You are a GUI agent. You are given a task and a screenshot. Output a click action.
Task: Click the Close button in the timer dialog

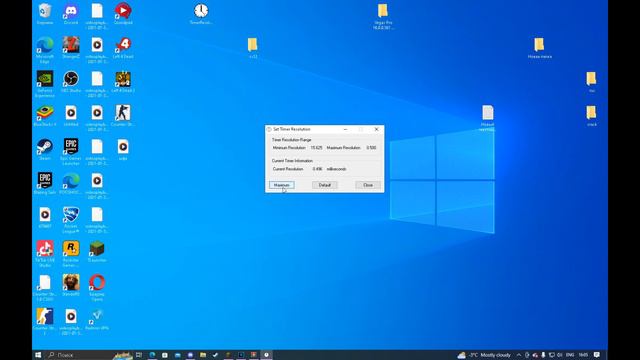pos(368,185)
